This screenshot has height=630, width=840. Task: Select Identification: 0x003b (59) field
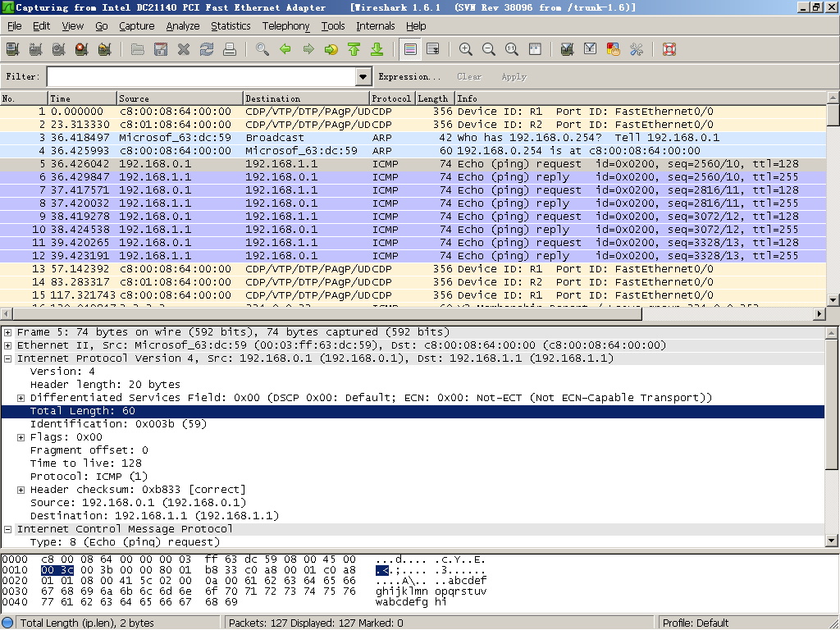(x=118, y=424)
